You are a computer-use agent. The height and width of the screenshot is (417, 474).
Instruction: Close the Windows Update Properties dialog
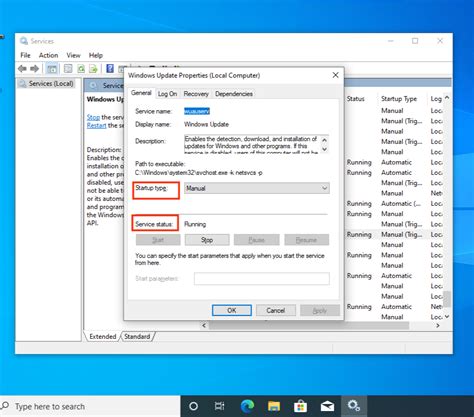click(x=336, y=75)
